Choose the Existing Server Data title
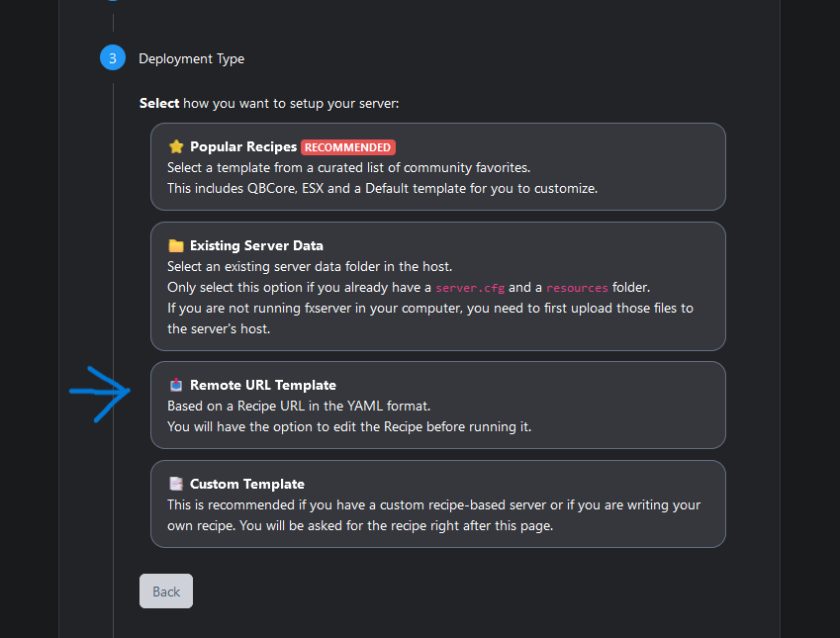 point(256,245)
